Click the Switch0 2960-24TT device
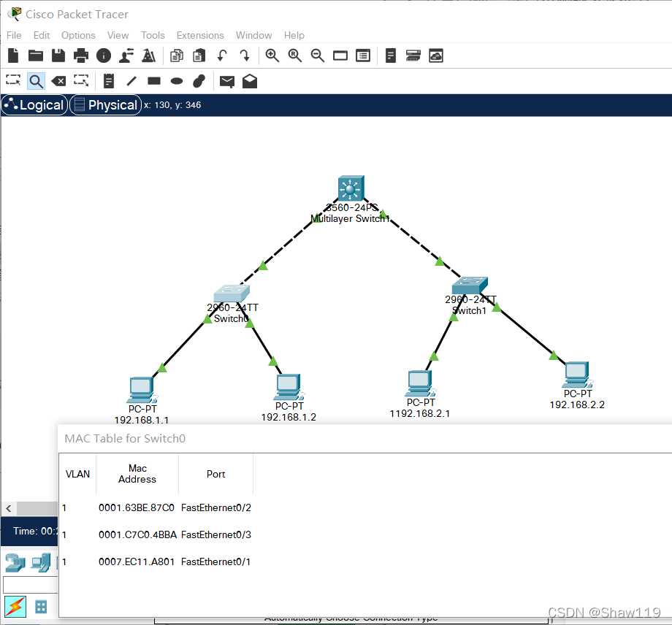The image size is (672, 625). pos(232,294)
